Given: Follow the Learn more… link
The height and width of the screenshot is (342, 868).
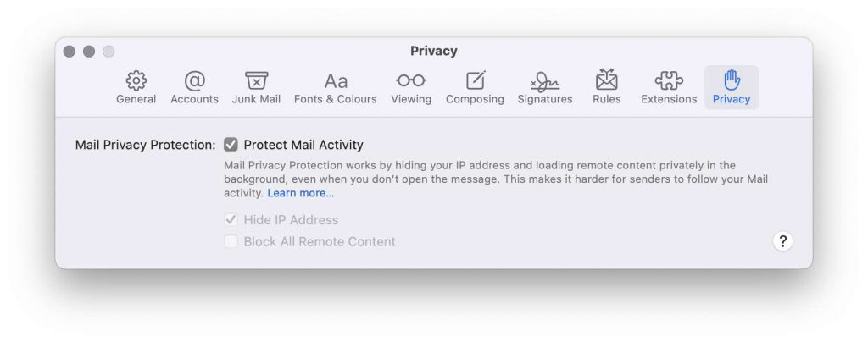Looking at the screenshot, I should coord(301,193).
